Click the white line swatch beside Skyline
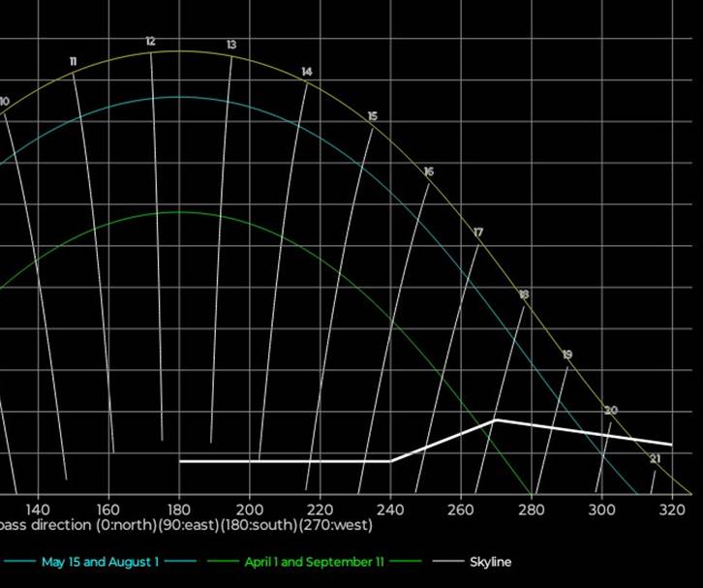This screenshot has height=588, width=703. (446, 562)
